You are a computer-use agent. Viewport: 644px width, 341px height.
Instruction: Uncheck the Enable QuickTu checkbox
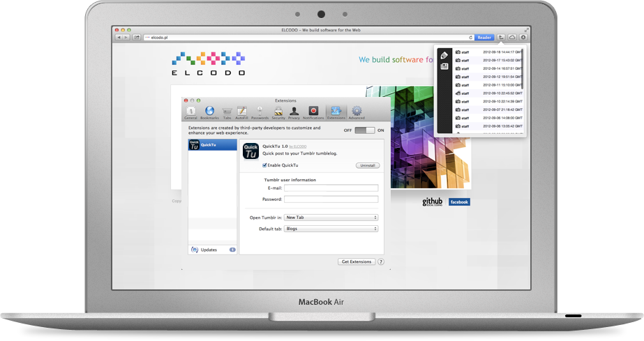(264, 165)
